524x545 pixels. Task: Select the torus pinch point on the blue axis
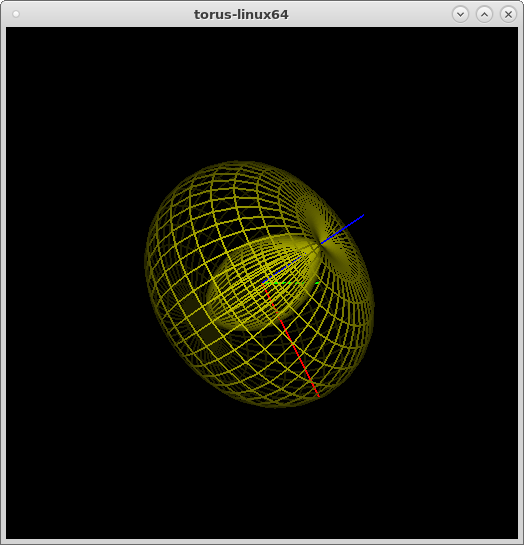pos(320,243)
